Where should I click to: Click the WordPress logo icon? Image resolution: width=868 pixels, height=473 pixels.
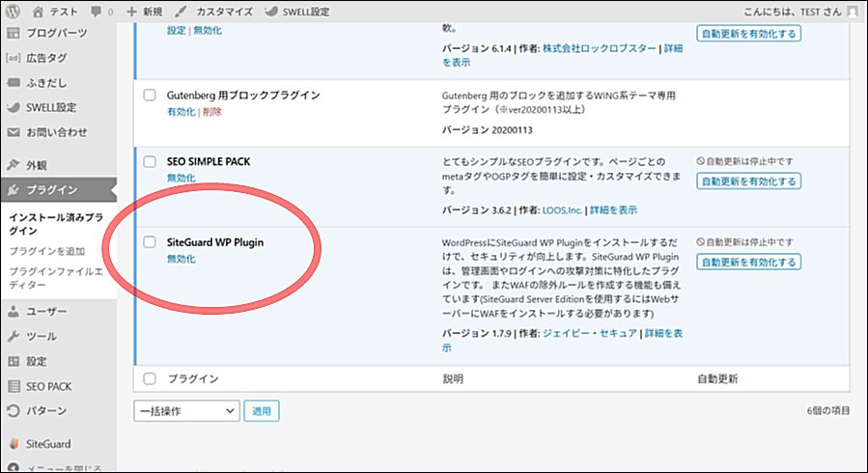pyautogui.click(x=13, y=11)
